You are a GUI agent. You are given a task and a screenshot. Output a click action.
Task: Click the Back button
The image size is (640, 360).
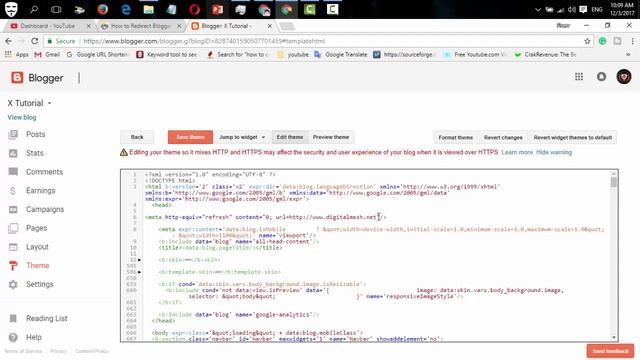click(137, 137)
